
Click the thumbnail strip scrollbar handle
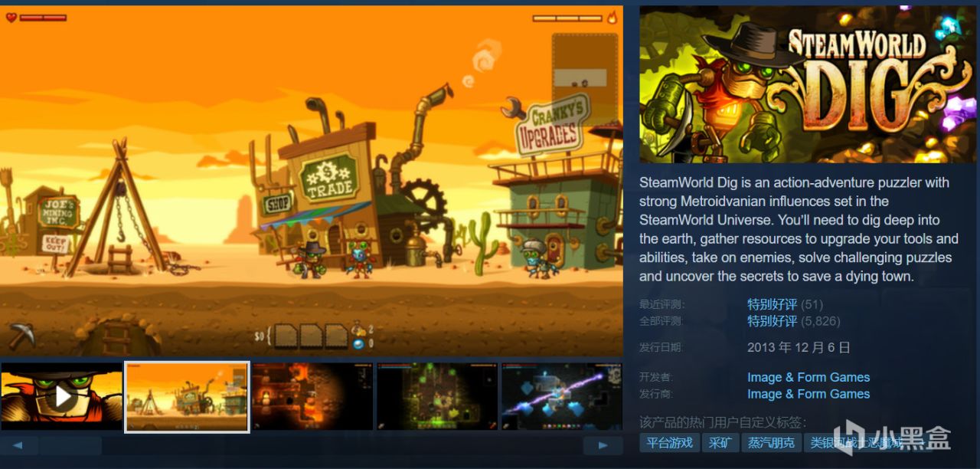click(70, 445)
